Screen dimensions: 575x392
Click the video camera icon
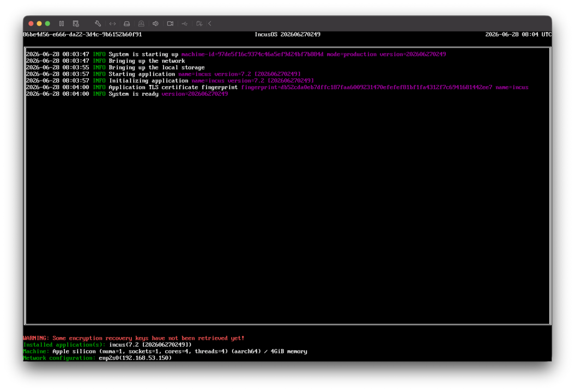point(170,23)
